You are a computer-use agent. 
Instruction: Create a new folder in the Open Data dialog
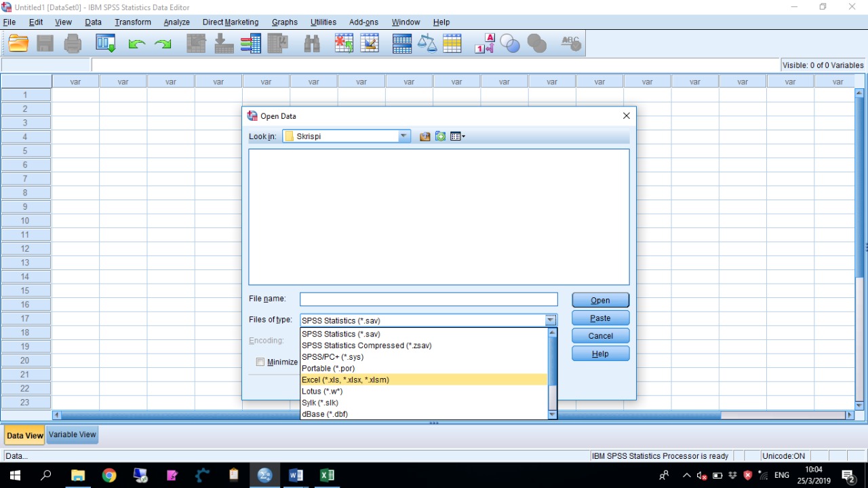(440, 136)
